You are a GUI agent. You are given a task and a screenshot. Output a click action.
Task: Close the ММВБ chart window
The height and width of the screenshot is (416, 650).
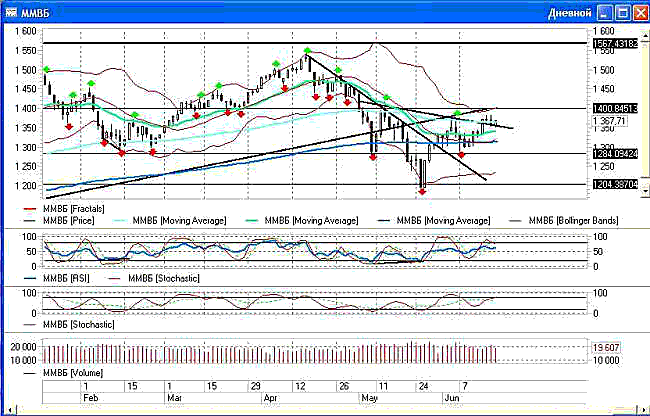[640, 13]
